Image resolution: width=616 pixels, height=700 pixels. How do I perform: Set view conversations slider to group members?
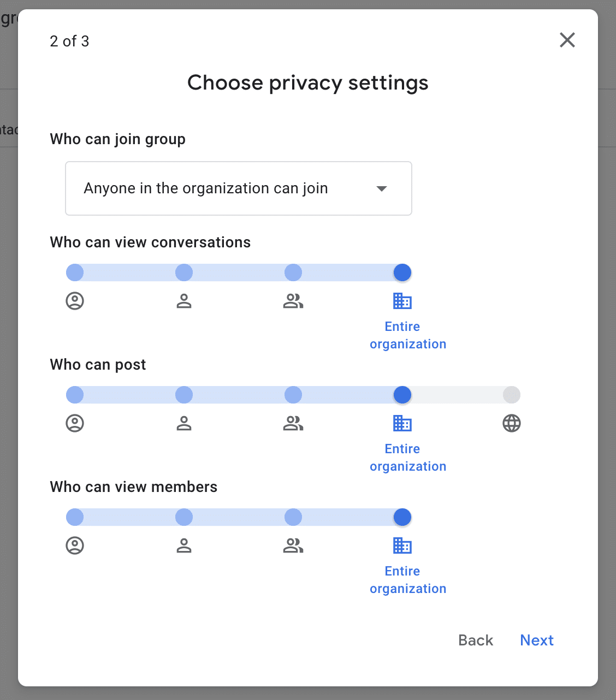click(293, 272)
